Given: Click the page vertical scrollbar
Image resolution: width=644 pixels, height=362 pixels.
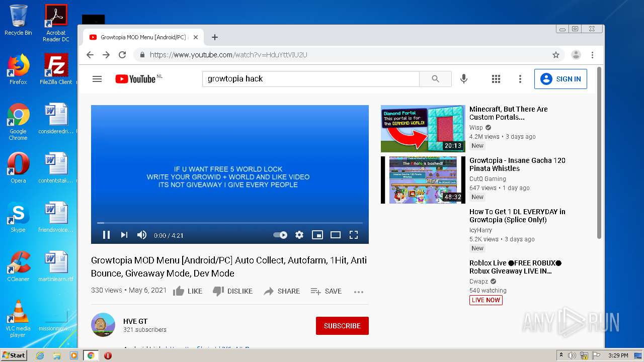Looking at the screenshot, I should 599,153.
